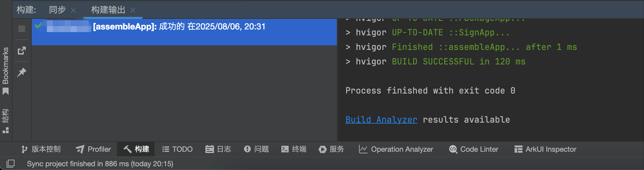This screenshot has height=170, width=644.
Task: Open the 日志 log tool window
Action: (x=218, y=149)
